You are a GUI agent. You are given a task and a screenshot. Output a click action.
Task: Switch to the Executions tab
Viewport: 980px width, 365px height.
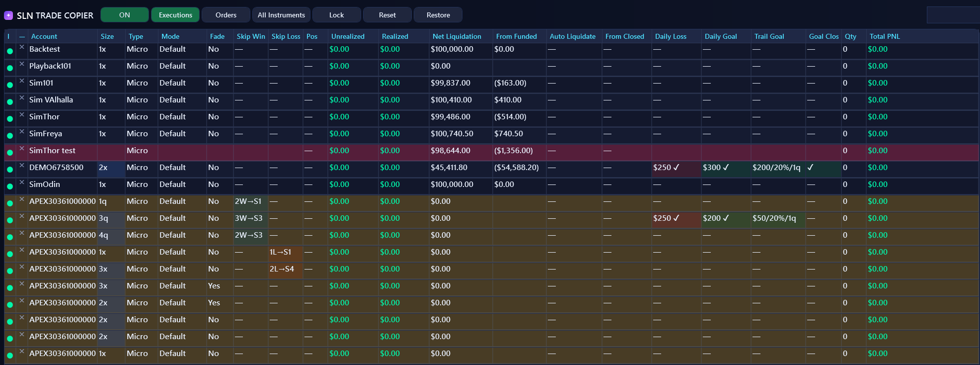[175, 15]
